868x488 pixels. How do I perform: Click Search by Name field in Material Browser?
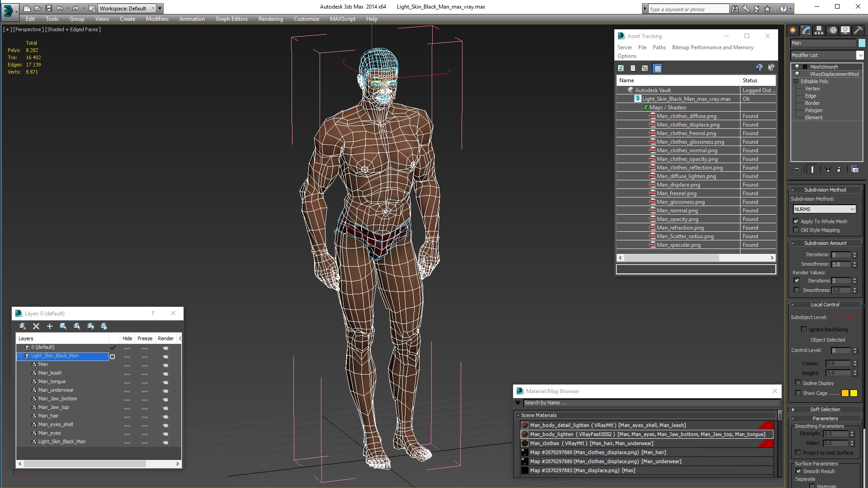(651, 403)
